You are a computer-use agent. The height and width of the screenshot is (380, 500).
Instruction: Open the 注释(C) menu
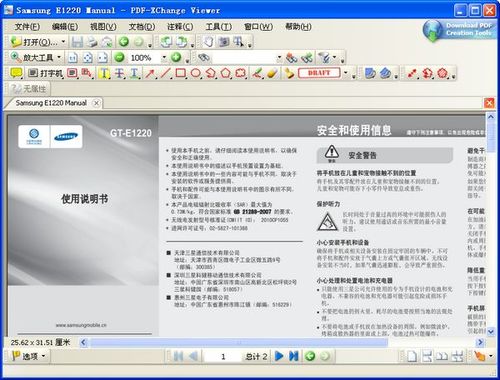180,26
